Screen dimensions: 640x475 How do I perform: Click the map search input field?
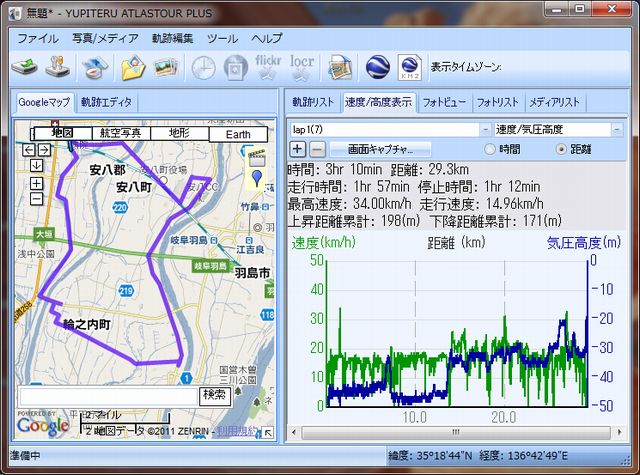click(109, 395)
